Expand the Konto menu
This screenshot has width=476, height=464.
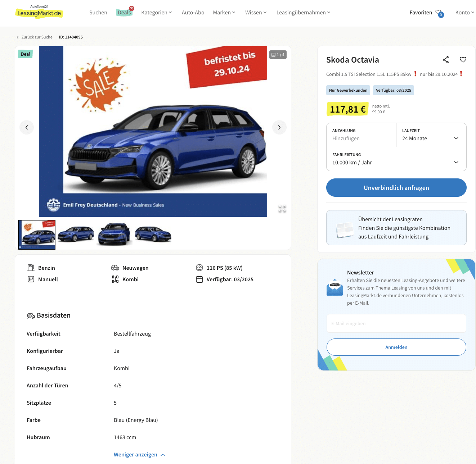(465, 13)
